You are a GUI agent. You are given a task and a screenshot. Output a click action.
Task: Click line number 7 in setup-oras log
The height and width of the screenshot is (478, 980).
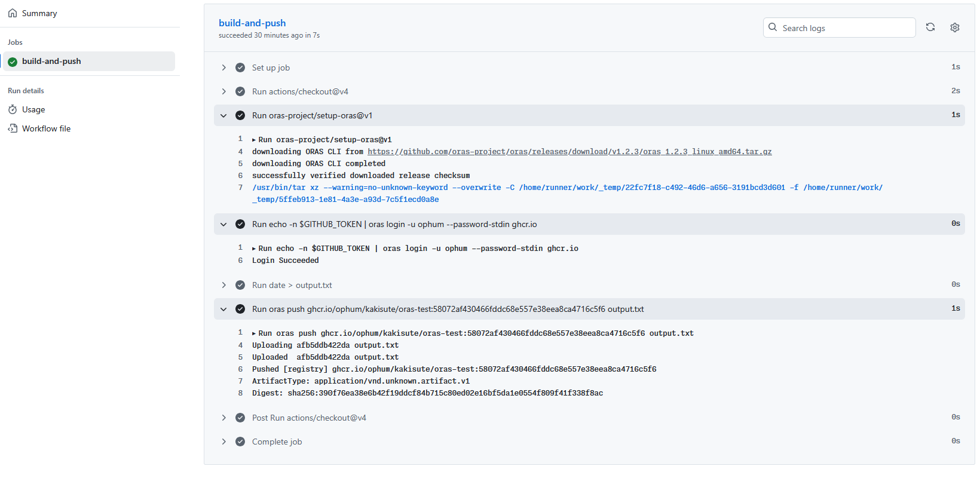(x=240, y=188)
